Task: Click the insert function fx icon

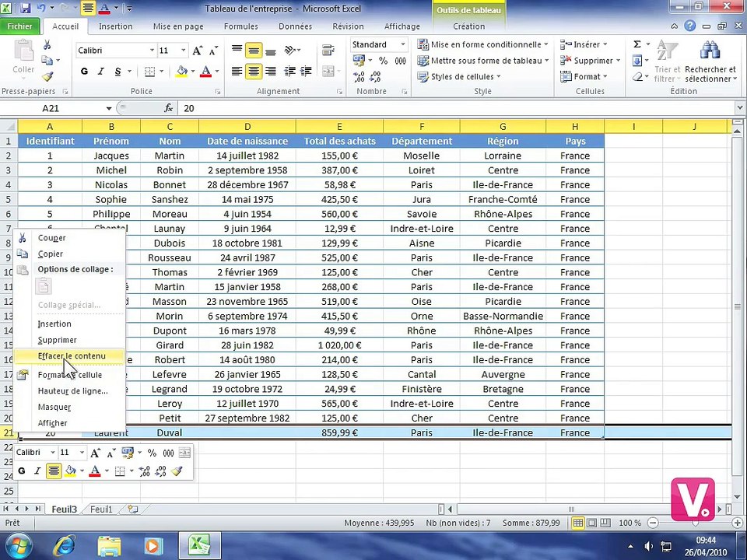Action: (168, 108)
